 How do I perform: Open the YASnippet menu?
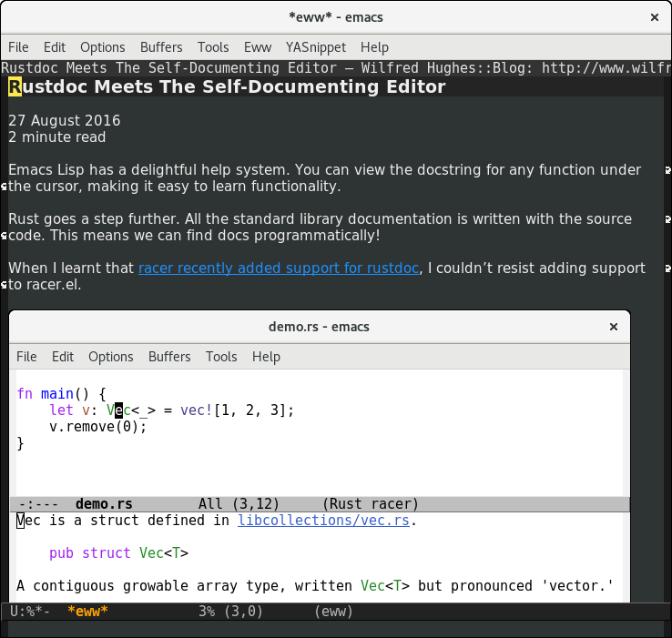[x=316, y=47]
